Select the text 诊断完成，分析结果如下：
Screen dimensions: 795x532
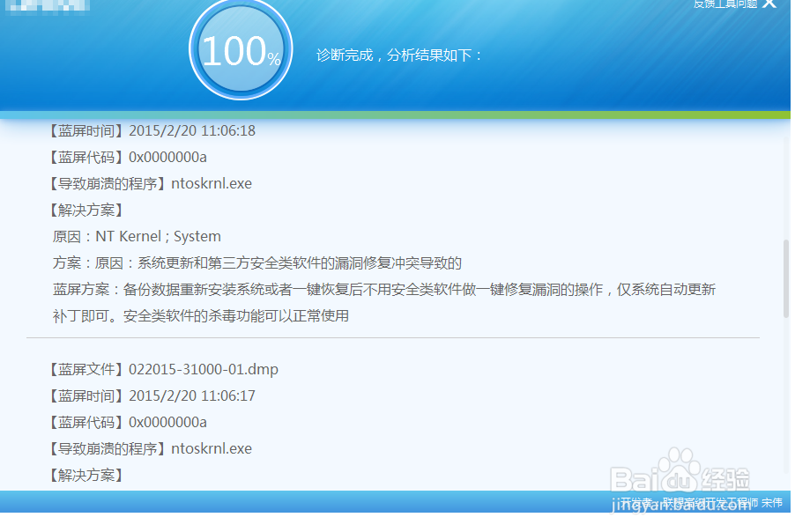399,55
